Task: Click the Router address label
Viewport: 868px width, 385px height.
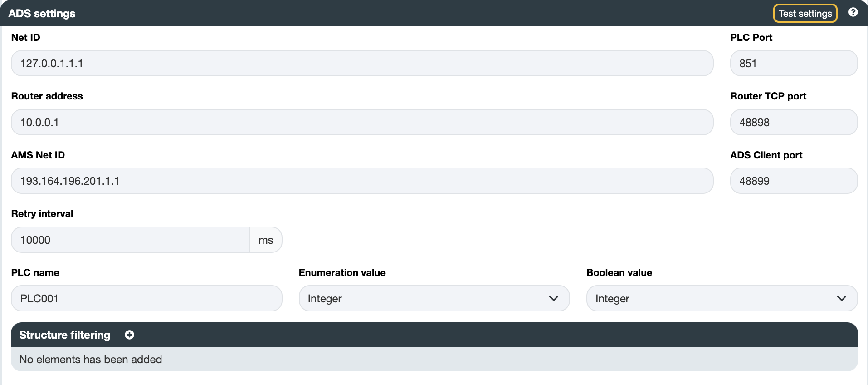Action: click(47, 96)
